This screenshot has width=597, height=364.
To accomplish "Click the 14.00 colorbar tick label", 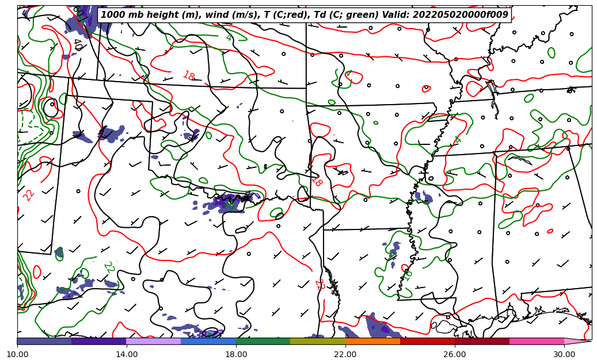I will click(x=127, y=354).
